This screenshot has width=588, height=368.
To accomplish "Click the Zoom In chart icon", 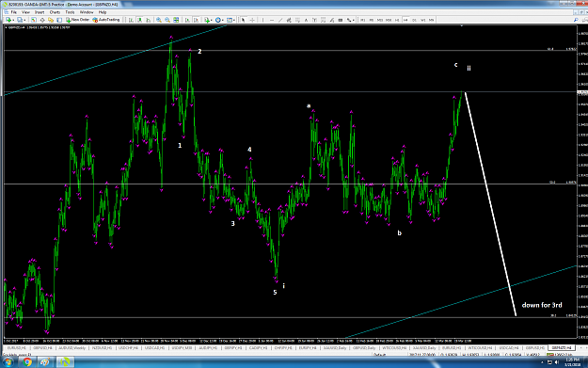I will 159,20.
